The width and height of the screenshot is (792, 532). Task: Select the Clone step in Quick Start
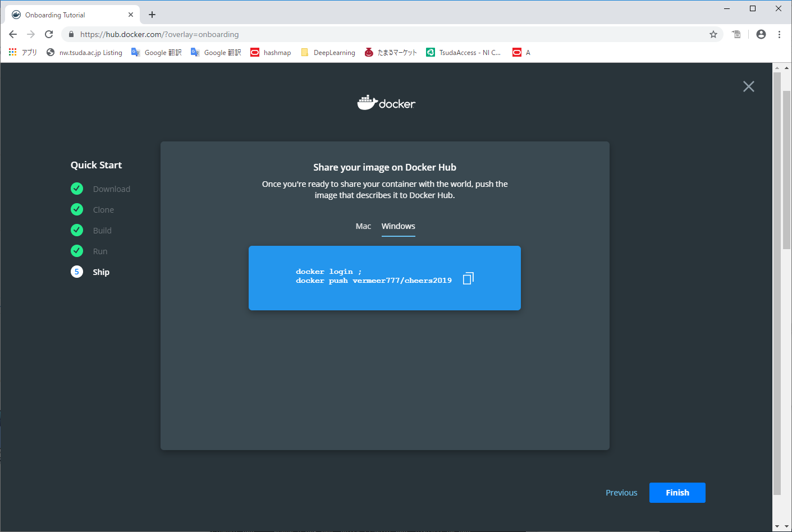pos(103,210)
